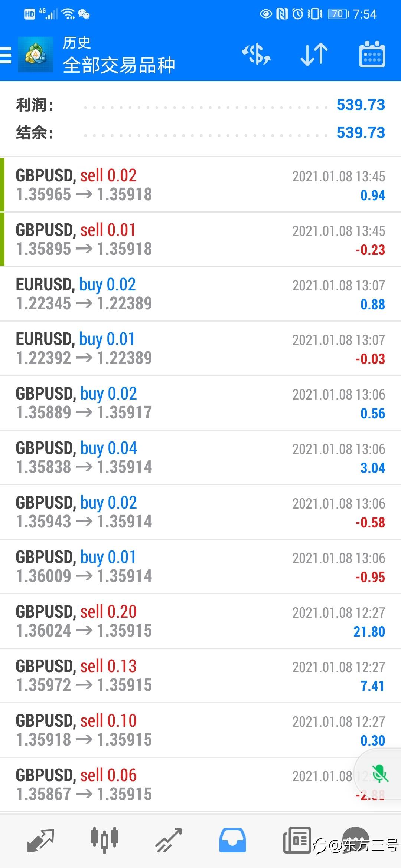The image size is (401, 868).
Task: Select the EURUSD buy 0.02 trade
Action: coord(200,294)
